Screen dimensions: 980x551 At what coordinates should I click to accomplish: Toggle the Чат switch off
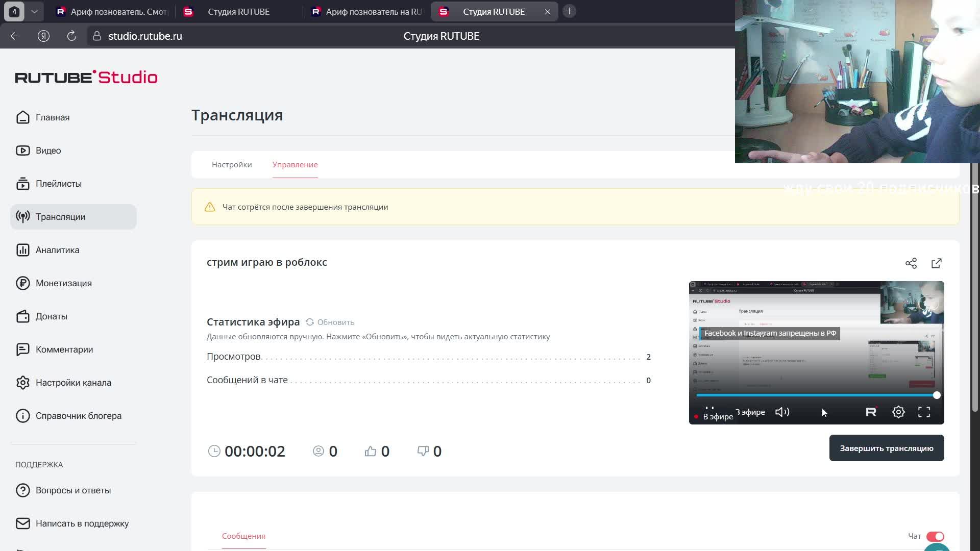tap(935, 536)
